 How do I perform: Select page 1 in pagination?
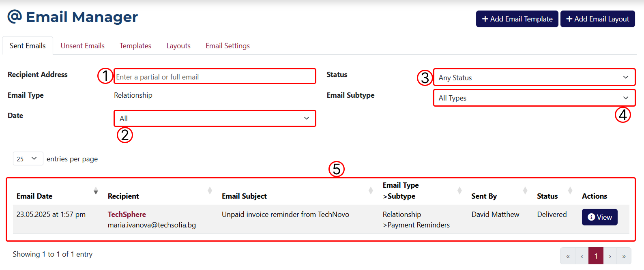(x=596, y=256)
